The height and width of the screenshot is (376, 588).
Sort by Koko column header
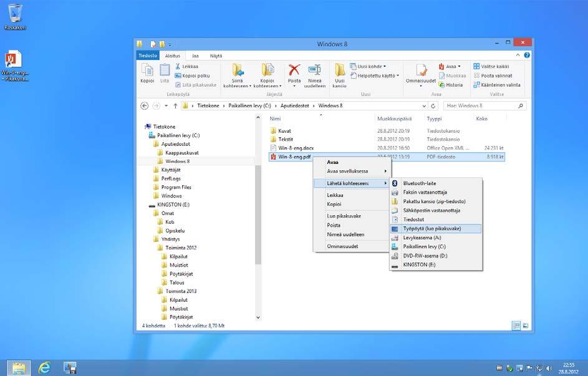point(481,118)
